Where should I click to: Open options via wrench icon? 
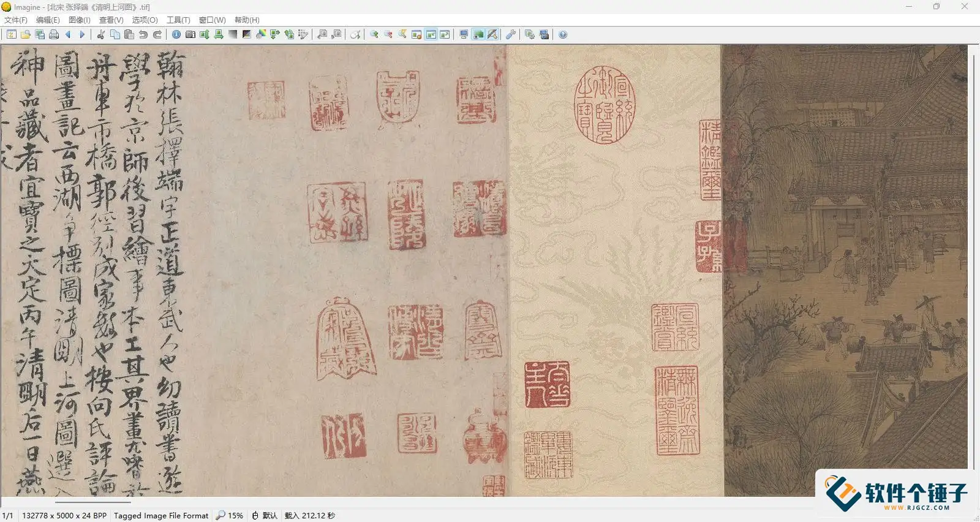(510, 34)
